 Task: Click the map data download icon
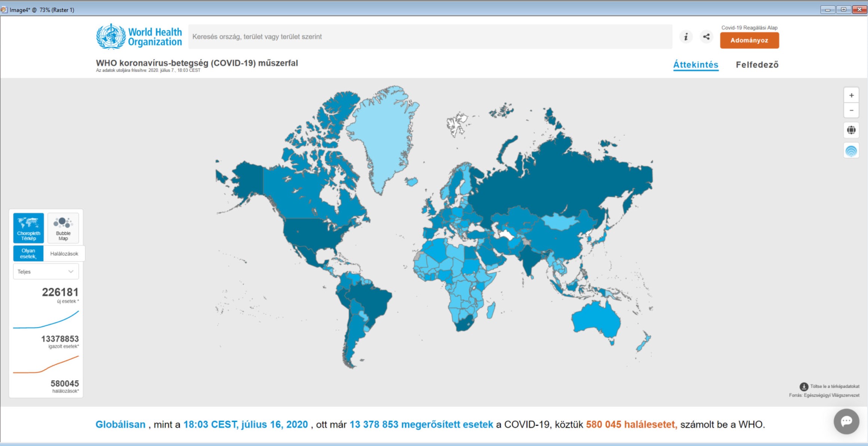(x=804, y=387)
